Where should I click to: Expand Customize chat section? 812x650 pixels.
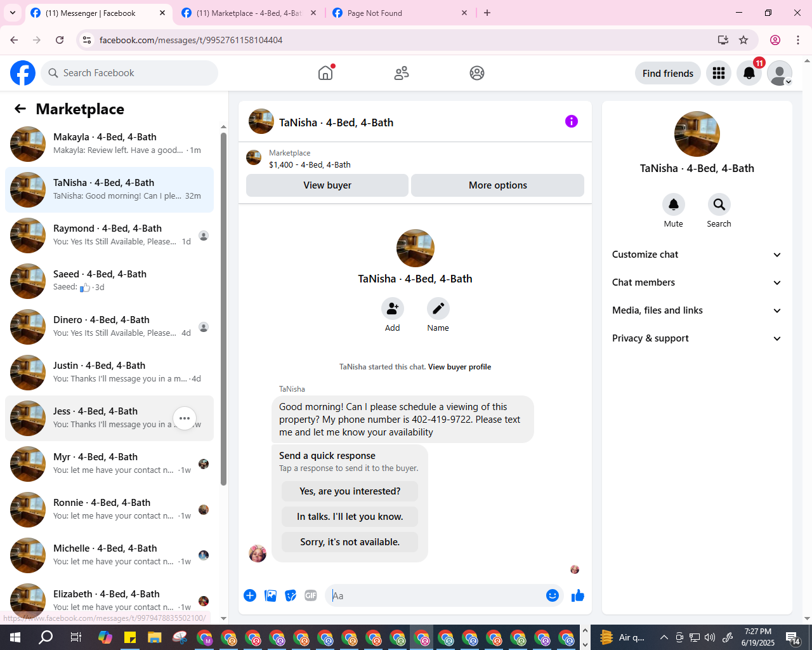(697, 255)
